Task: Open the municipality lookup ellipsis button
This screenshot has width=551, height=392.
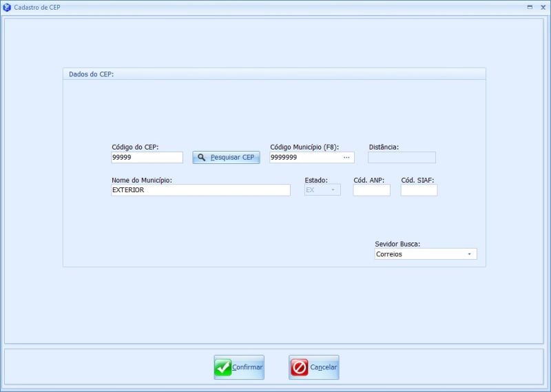Action: 346,158
